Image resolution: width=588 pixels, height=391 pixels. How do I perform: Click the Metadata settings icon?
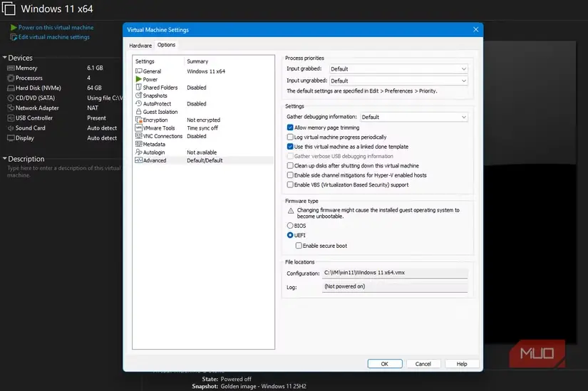coord(139,144)
